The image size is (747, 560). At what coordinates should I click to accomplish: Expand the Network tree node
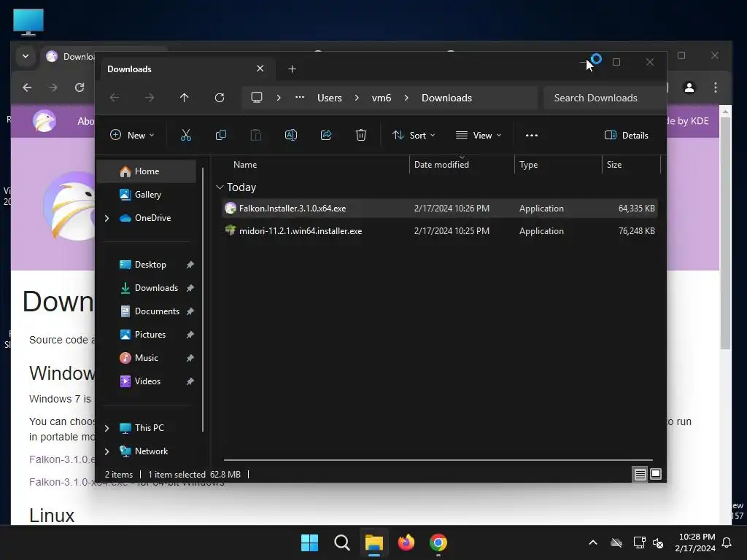click(x=107, y=451)
